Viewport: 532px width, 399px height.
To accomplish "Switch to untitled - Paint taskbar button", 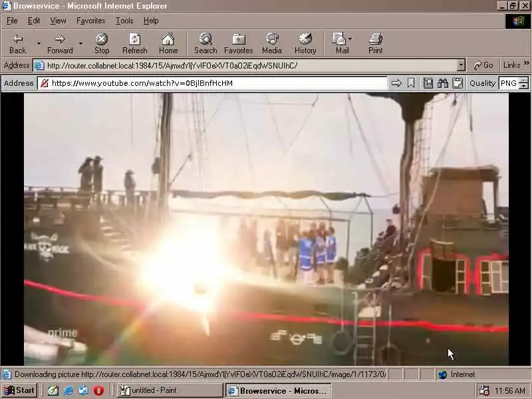I will click(x=170, y=390).
